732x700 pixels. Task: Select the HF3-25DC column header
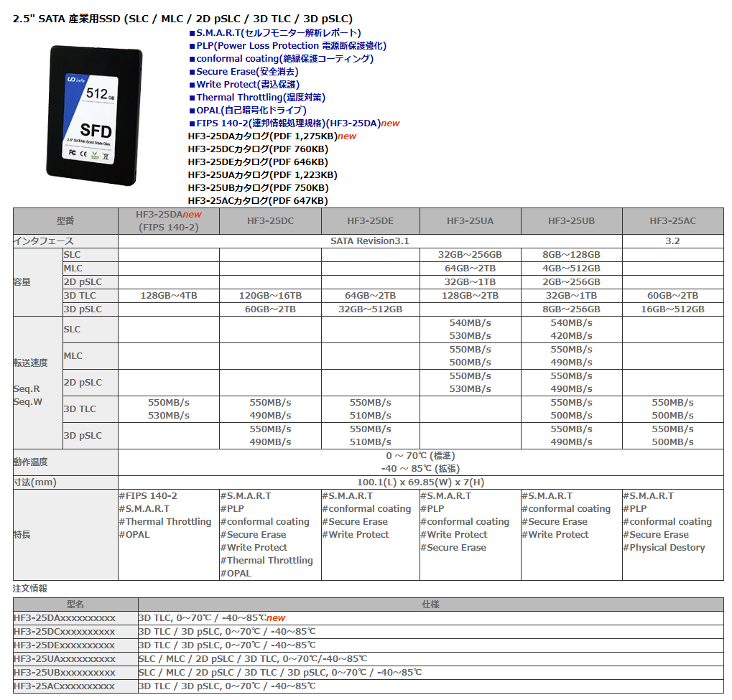click(270, 220)
